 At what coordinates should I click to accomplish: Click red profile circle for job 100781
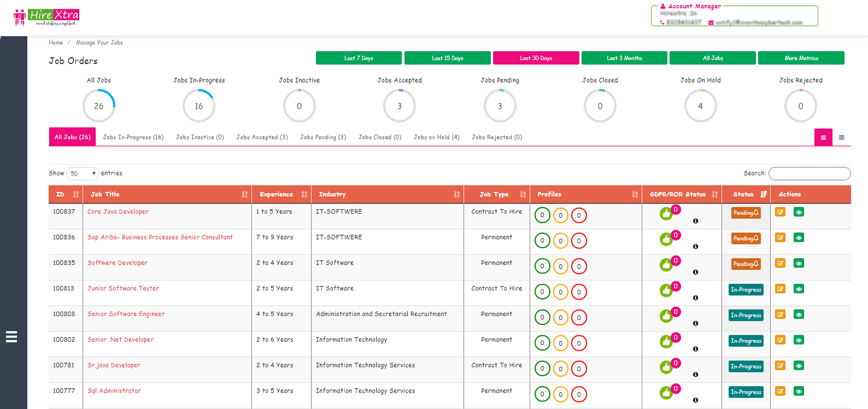tap(579, 369)
